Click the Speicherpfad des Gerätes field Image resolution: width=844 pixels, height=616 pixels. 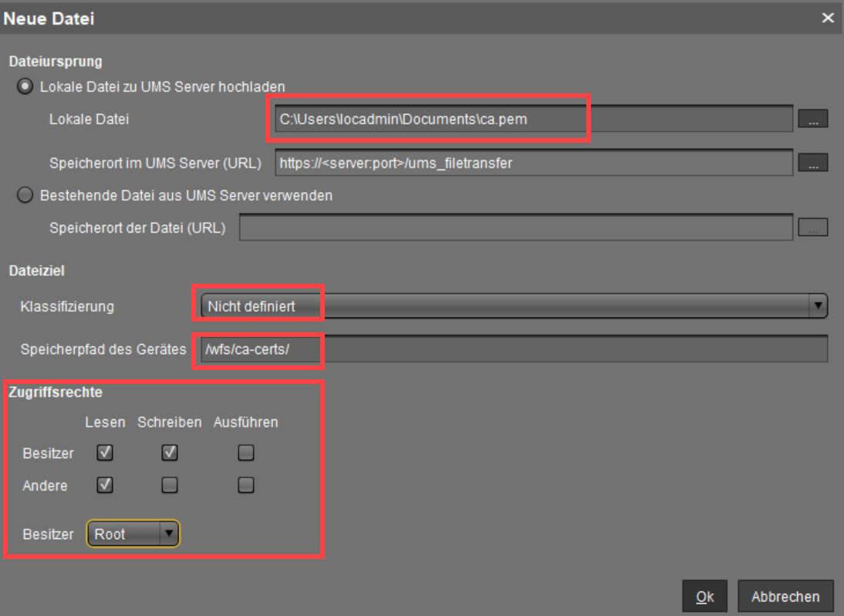pyautogui.click(x=509, y=349)
